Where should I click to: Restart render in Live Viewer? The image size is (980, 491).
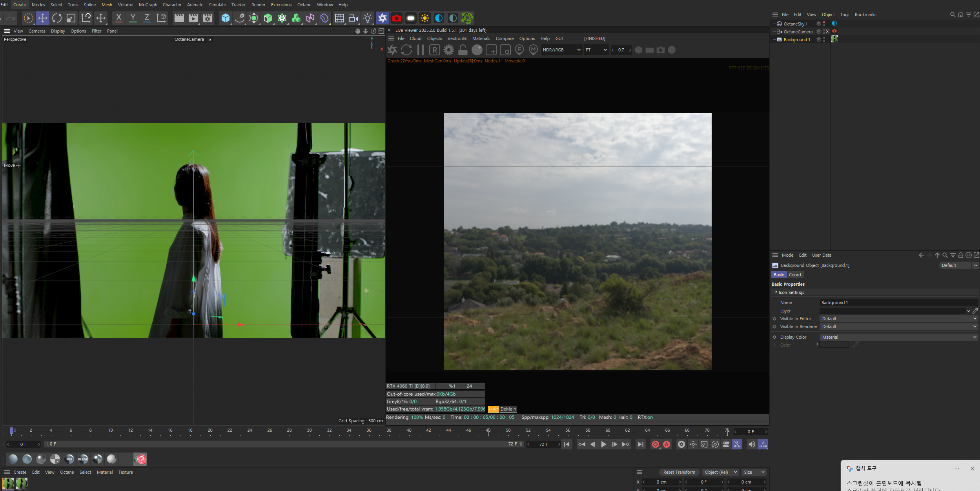[406, 50]
